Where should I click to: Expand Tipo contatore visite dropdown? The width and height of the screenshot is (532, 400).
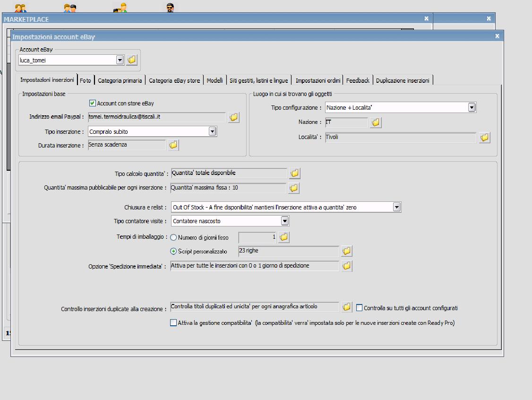pyautogui.click(x=284, y=221)
